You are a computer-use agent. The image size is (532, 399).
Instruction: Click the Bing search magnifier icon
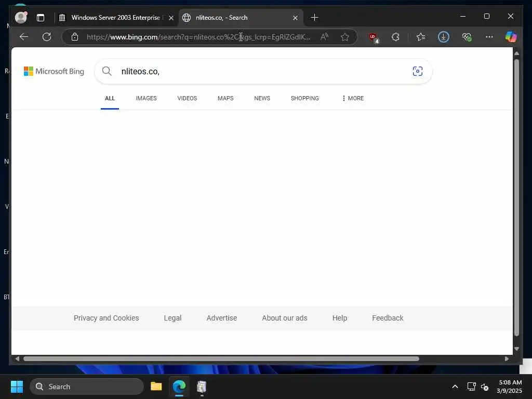(x=107, y=71)
